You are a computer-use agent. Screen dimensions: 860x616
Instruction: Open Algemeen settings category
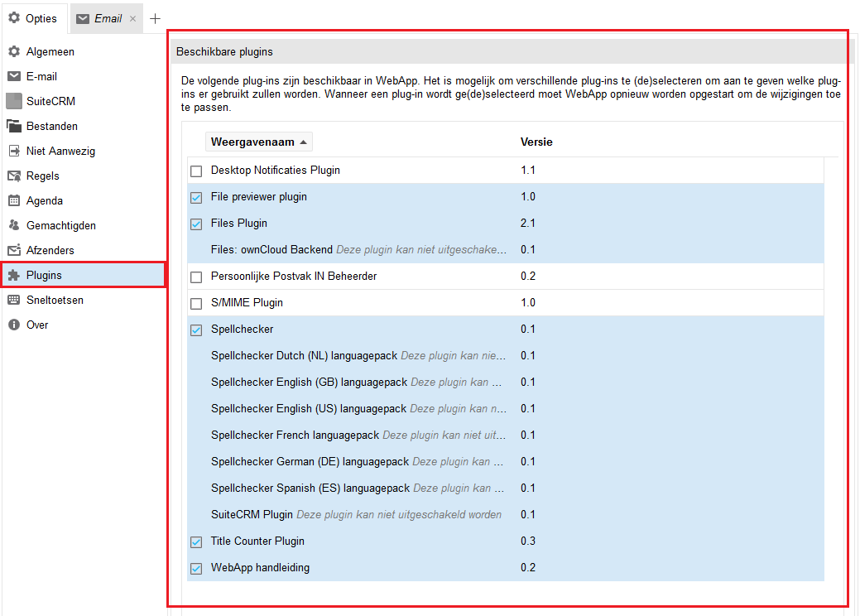pyautogui.click(x=84, y=51)
